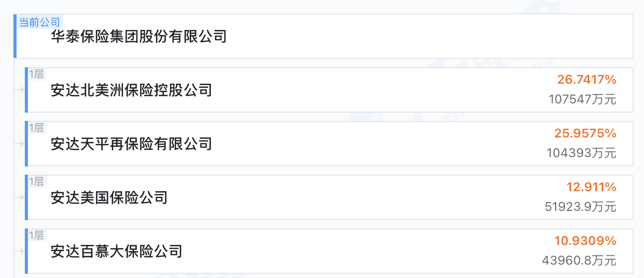Screen dimensions: 644x278
Task: Click 1层 label on 安达美国保险公司 row
Action: point(36,181)
